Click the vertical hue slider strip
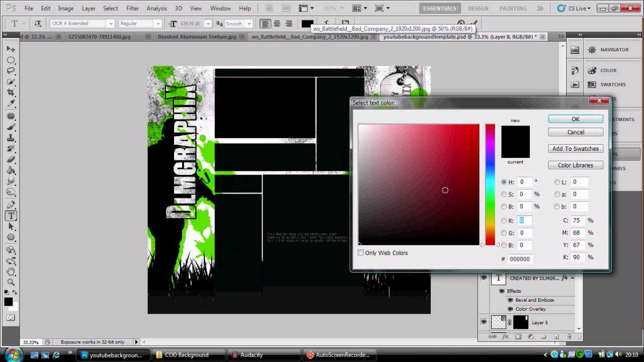The width and height of the screenshot is (644, 362). (x=490, y=185)
